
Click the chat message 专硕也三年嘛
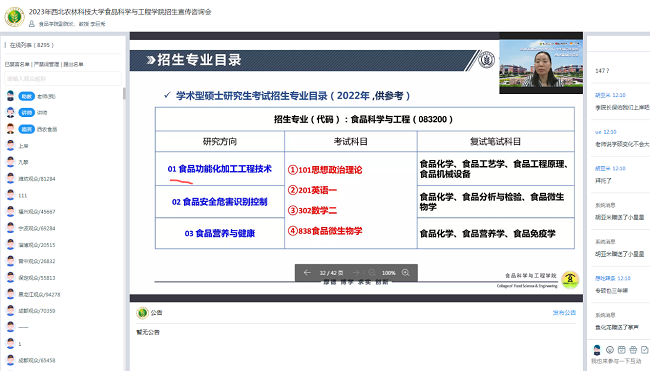(x=611, y=291)
